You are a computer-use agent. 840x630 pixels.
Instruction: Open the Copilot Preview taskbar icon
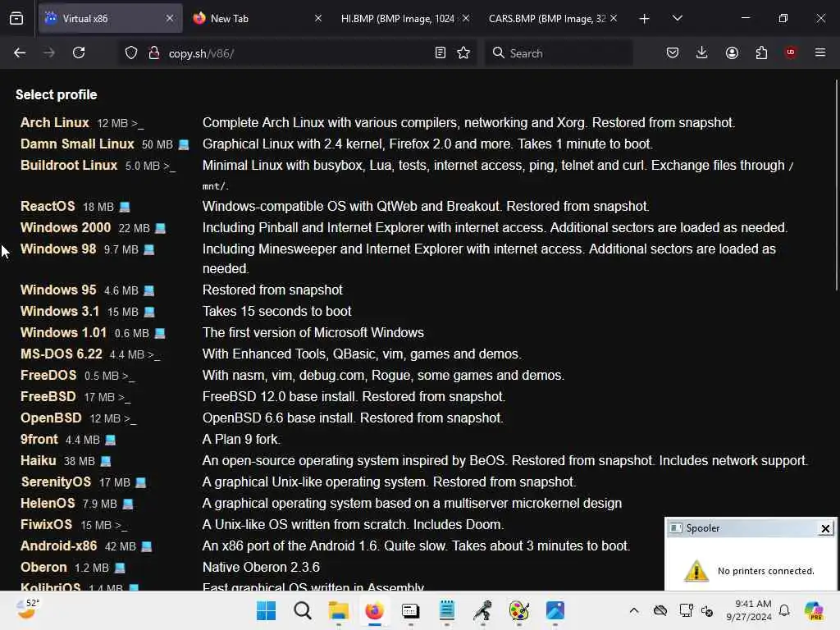pos(814,610)
